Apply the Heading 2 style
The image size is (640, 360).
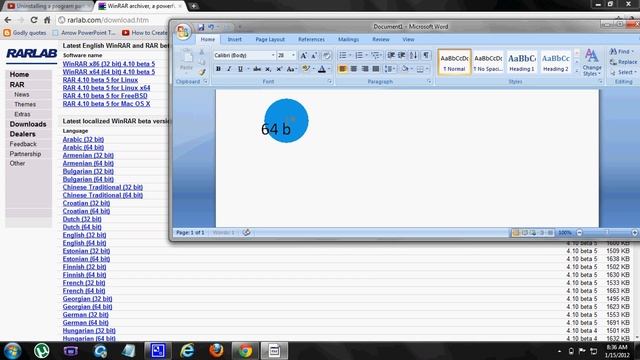pyautogui.click(x=556, y=62)
